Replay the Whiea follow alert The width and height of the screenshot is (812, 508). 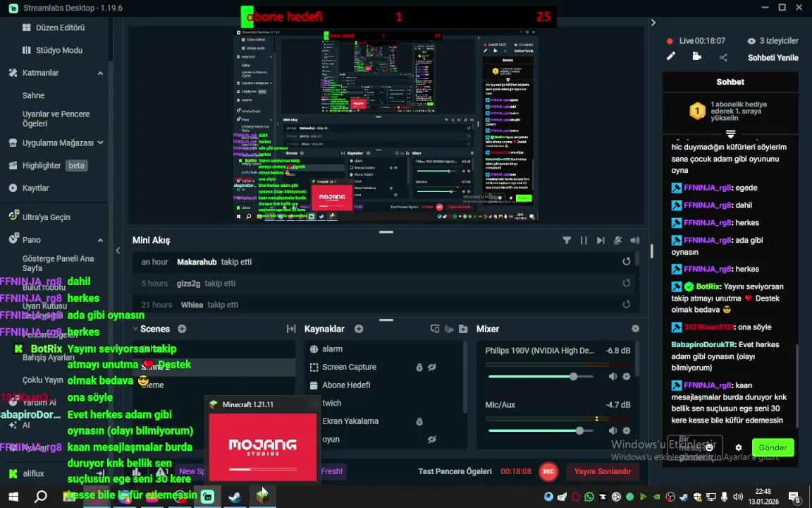[x=627, y=304]
